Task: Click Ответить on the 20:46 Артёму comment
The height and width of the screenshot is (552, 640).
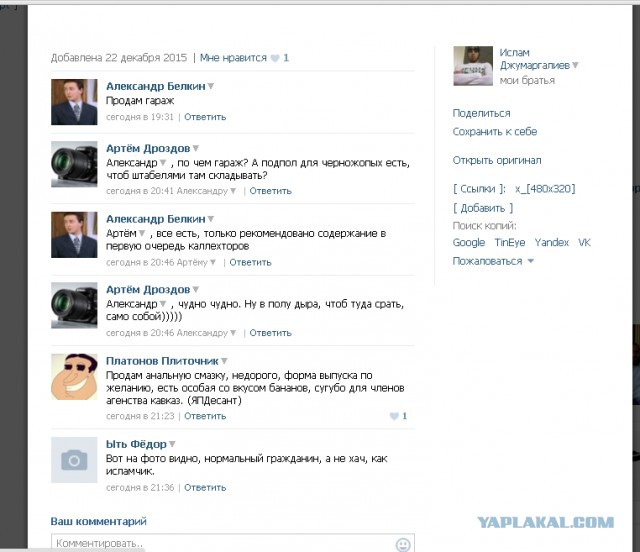Action: 250,263
